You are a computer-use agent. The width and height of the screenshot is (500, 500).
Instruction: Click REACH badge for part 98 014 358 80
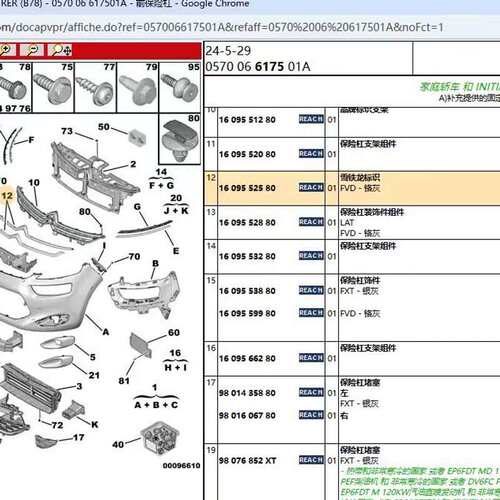[x=311, y=392]
